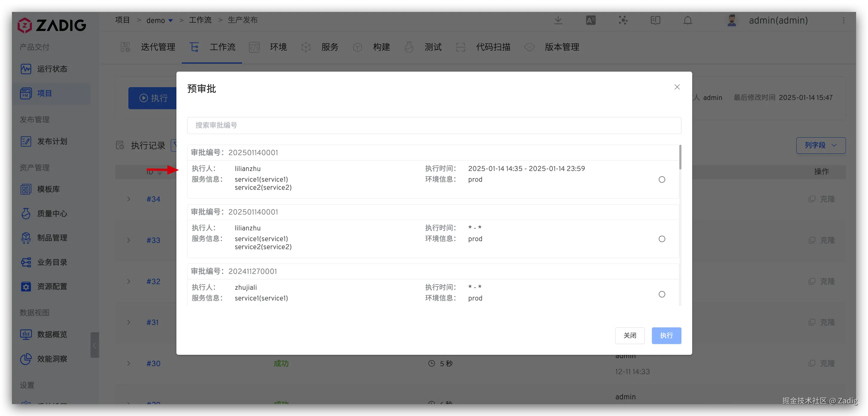Screen dimensions: 868x416
Task: Switch to the 环境 tab
Action: [278, 47]
